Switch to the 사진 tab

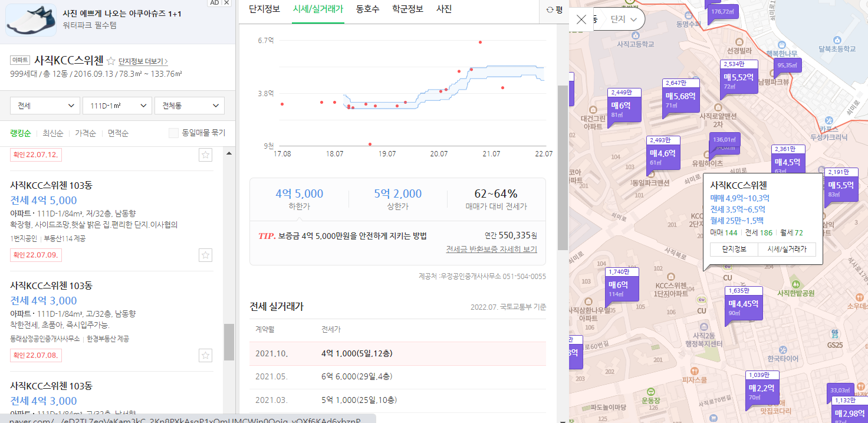coord(444,9)
